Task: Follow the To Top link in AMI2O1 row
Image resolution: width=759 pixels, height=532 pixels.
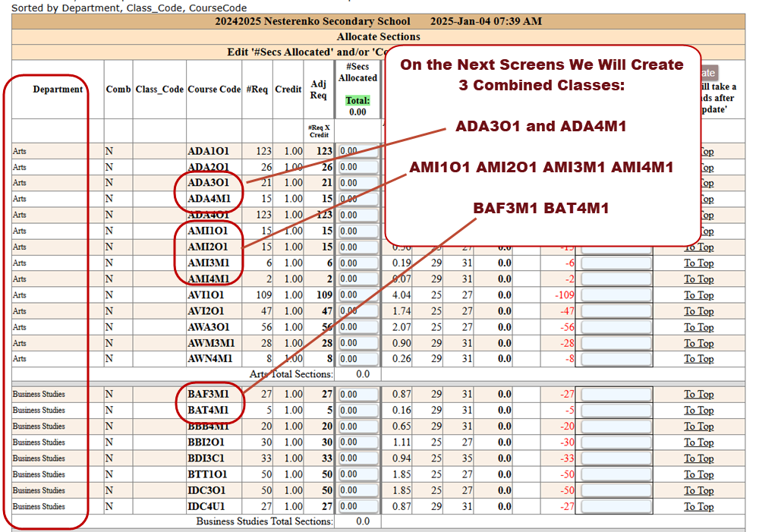Action: coord(698,247)
